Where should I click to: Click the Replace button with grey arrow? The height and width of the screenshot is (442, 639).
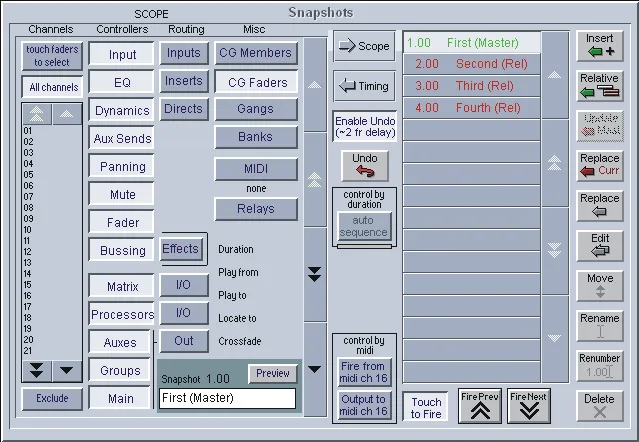pos(600,206)
